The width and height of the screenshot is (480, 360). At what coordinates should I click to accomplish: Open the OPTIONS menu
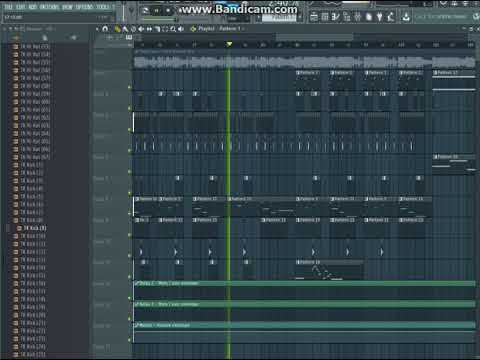(x=84, y=7)
